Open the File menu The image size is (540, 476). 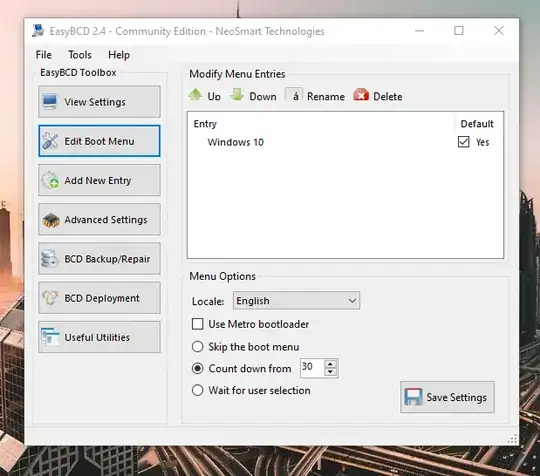point(44,55)
